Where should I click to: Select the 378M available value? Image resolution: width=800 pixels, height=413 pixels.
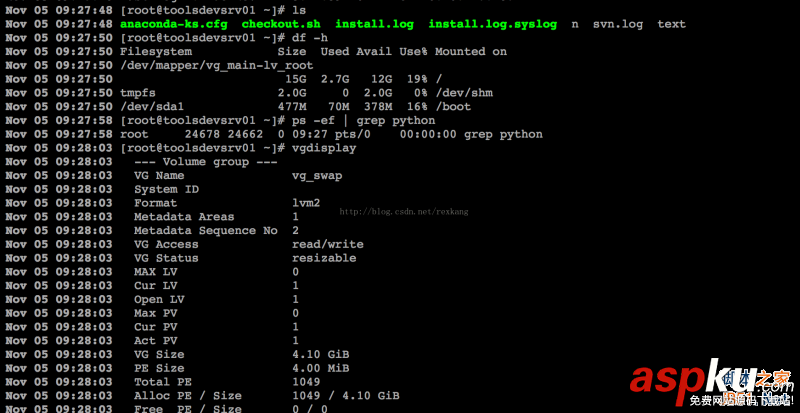[x=378, y=107]
